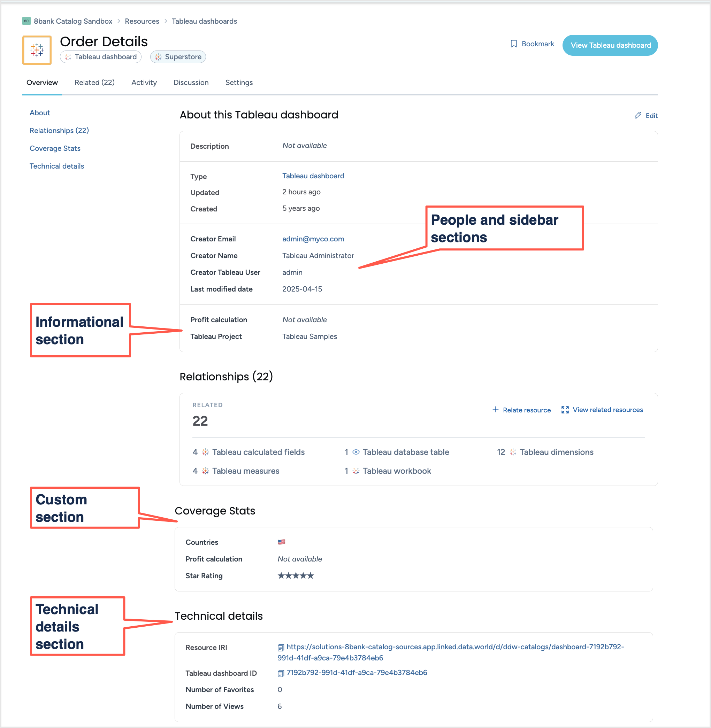Open Tableau database table related item
This screenshot has width=711, height=728.
pyautogui.click(x=406, y=452)
